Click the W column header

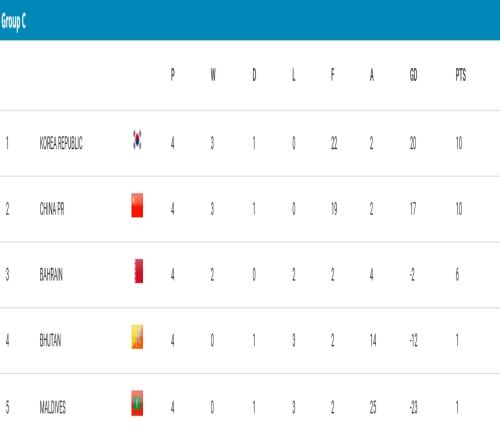(213, 75)
